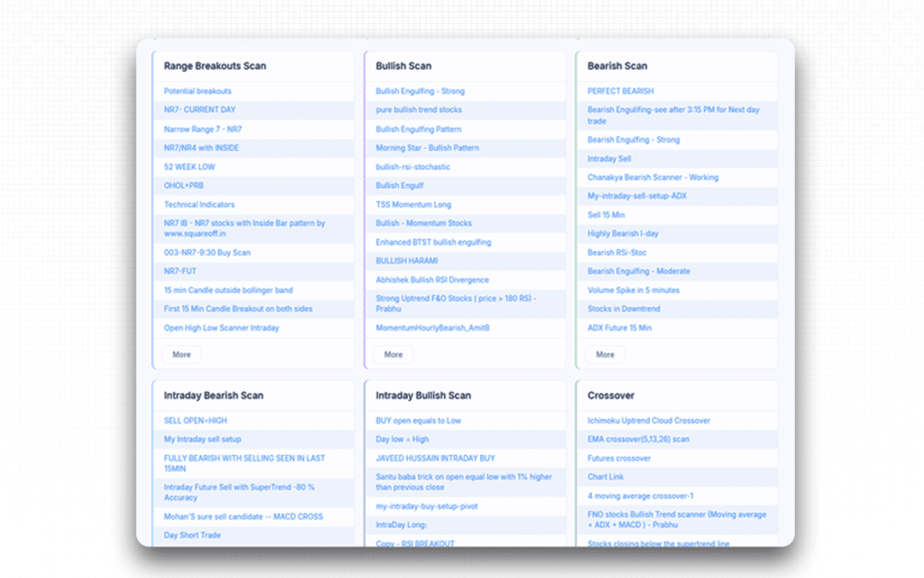Screen dimensions: 924x578
Task: Open the SELL OPEN=HIGH scan
Action: point(199,421)
